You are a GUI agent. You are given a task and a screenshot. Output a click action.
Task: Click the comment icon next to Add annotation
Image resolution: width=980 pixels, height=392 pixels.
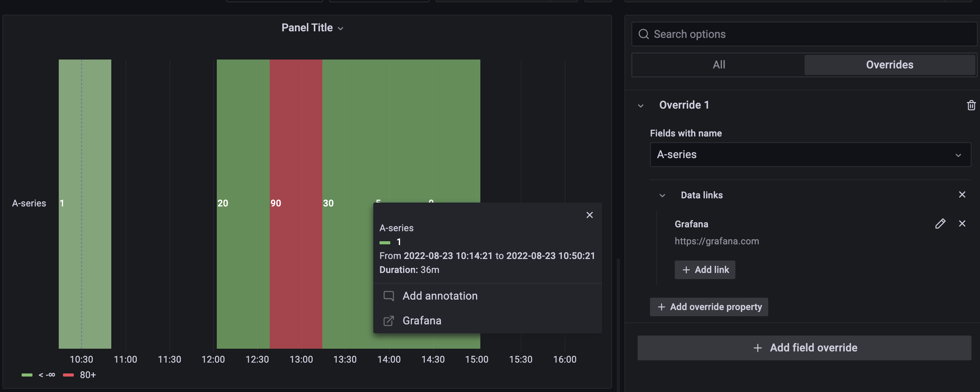389,296
